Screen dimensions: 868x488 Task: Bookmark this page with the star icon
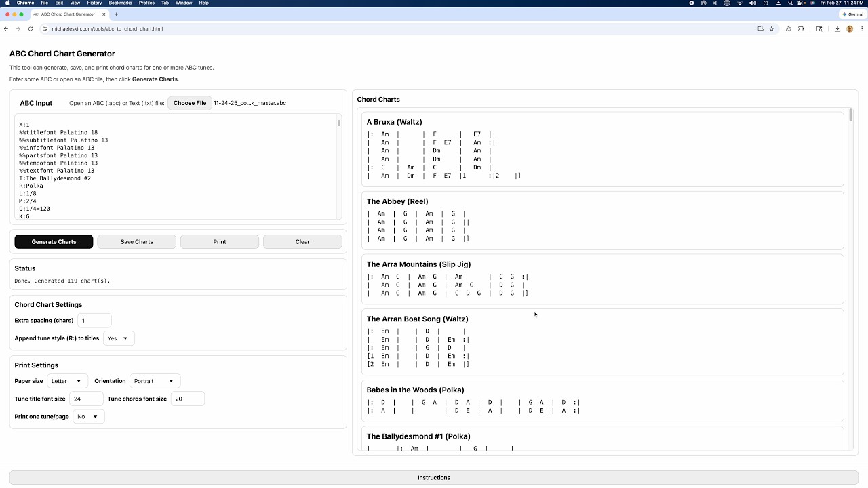pyautogui.click(x=772, y=28)
